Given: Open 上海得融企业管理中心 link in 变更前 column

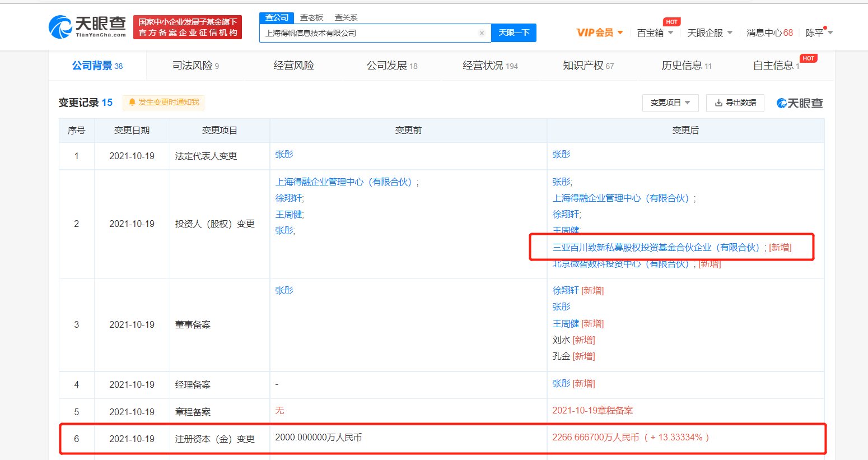Looking at the screenshot, I should tap(344, 182).
